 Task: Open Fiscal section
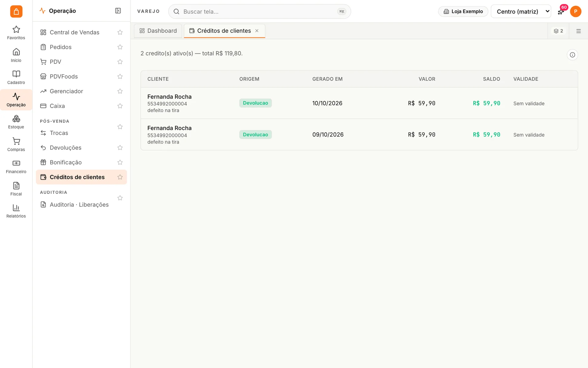point(16,189)
